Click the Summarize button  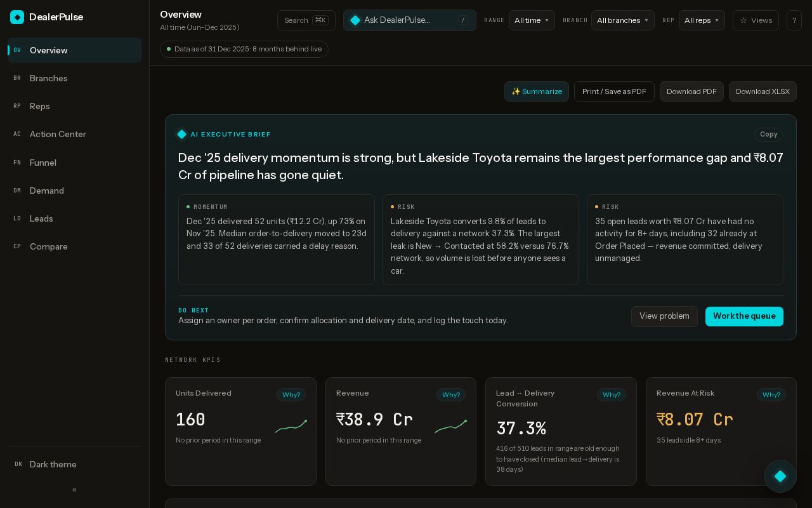[537, 91]
